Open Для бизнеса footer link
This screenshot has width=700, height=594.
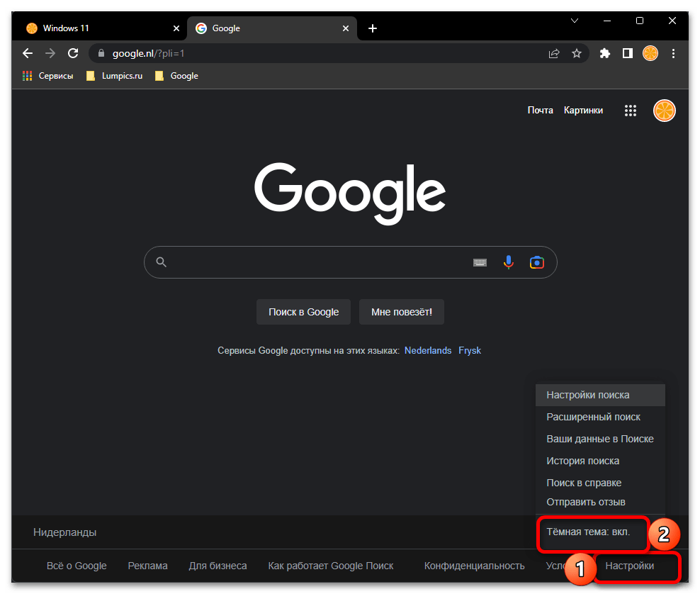(218, 566)
